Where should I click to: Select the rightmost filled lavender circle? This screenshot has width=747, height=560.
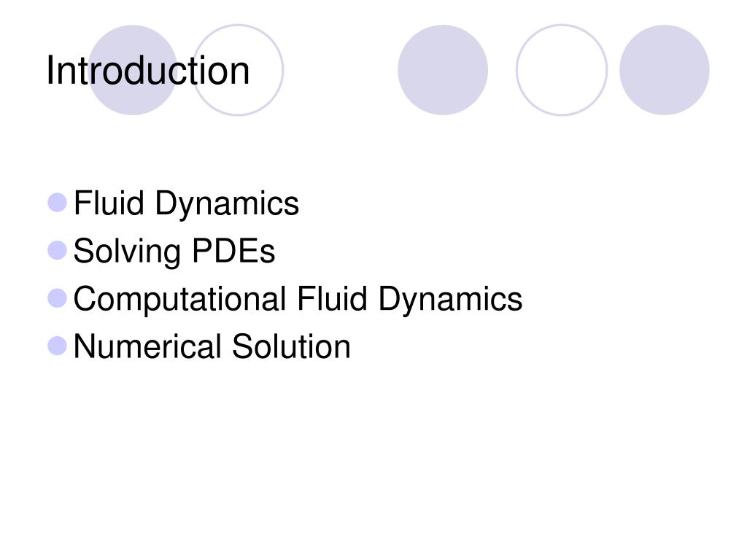pyautogui.click(x=664, y=70)
